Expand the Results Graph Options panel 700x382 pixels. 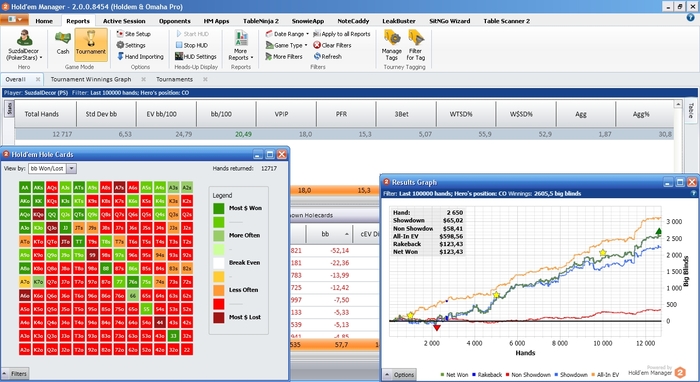399,374
